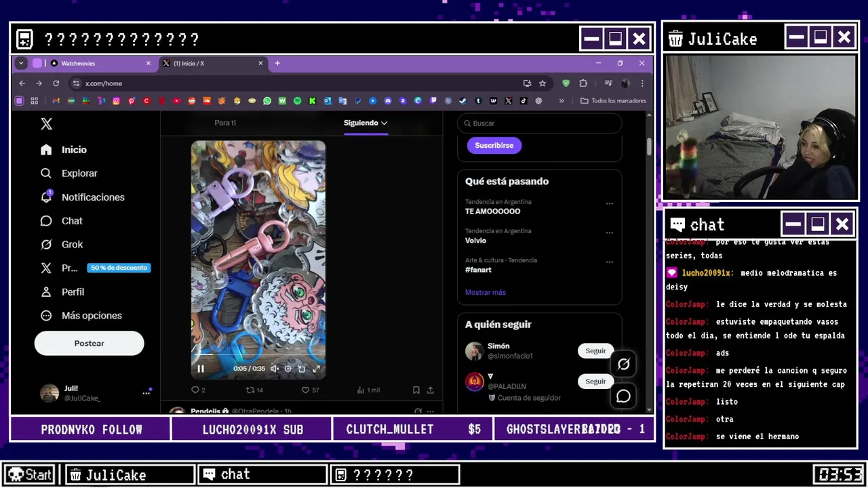Expand the video to fullscreen
The width and height of the screenshot is (868, 488).
point(316,369)
